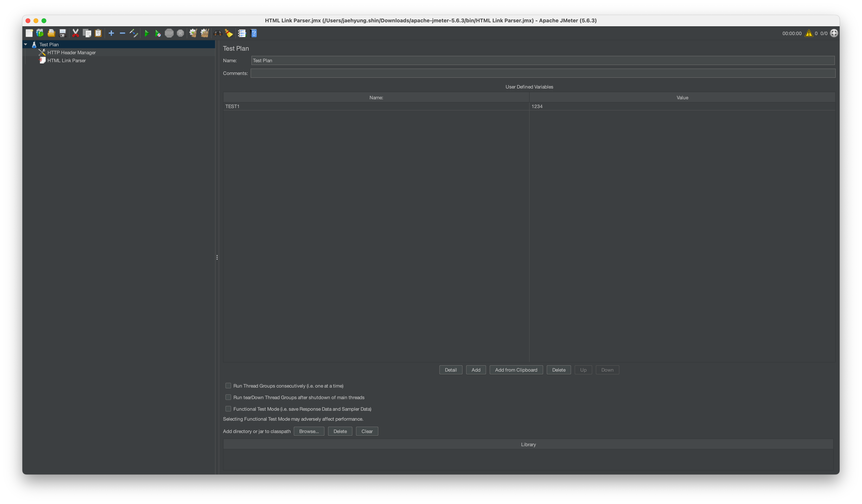Click the remote engines globe icon at top right

point(834,33)
